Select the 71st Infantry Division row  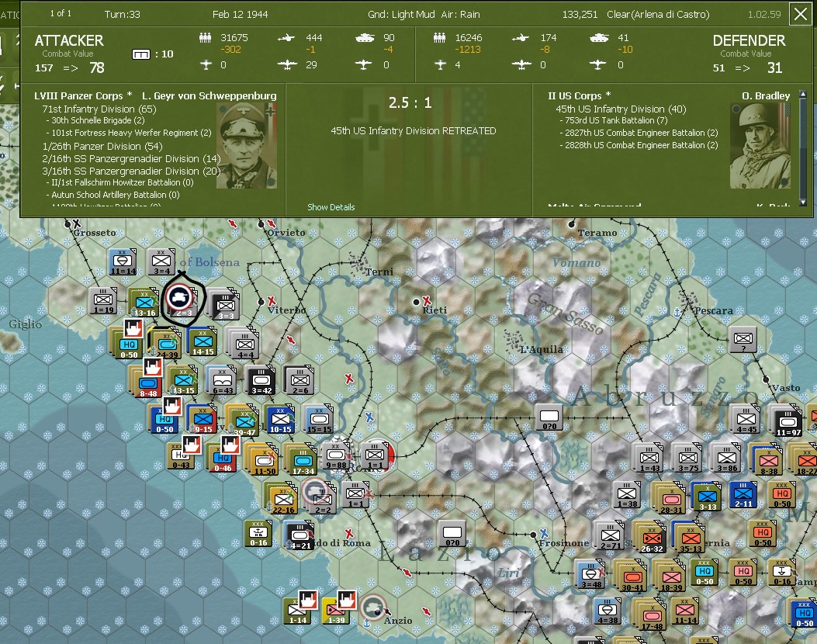99,109
